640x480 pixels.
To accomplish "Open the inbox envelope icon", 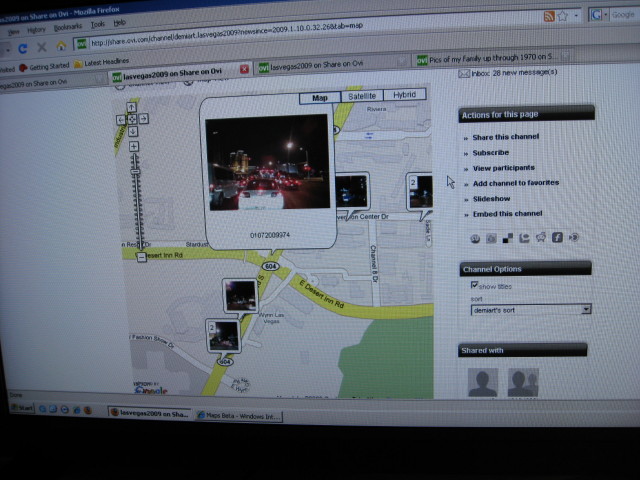I will (463, 74).
